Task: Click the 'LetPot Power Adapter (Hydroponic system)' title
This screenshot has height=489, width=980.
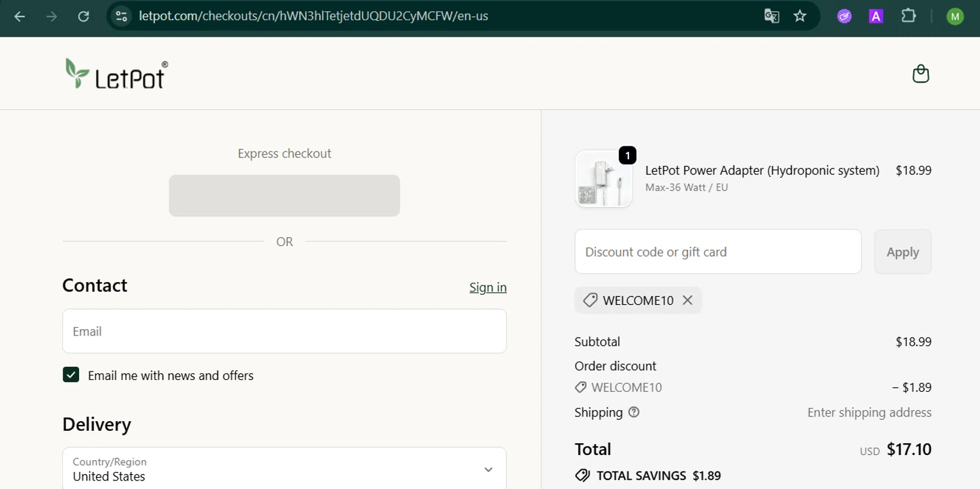Action: click(762, 170)
